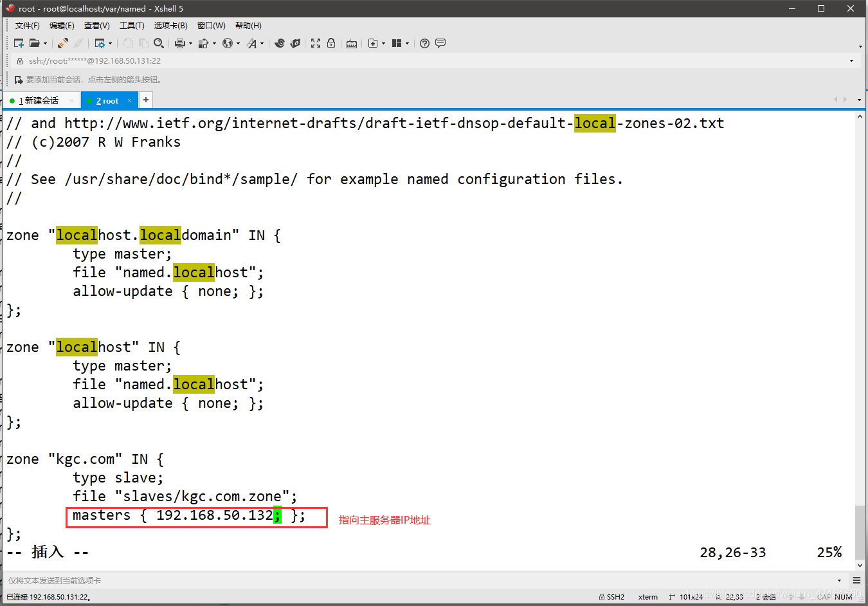Open the 文件(F) menu
This screenshot has height=606, width=868.
pyautogui.click(x=28, y=26)
